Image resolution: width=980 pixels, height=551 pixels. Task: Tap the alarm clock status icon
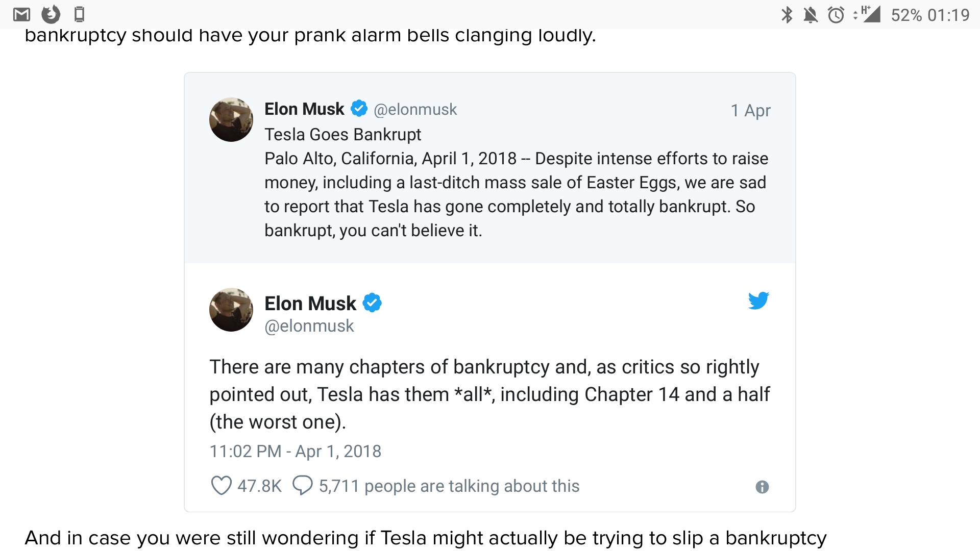(x=836, y=15)
